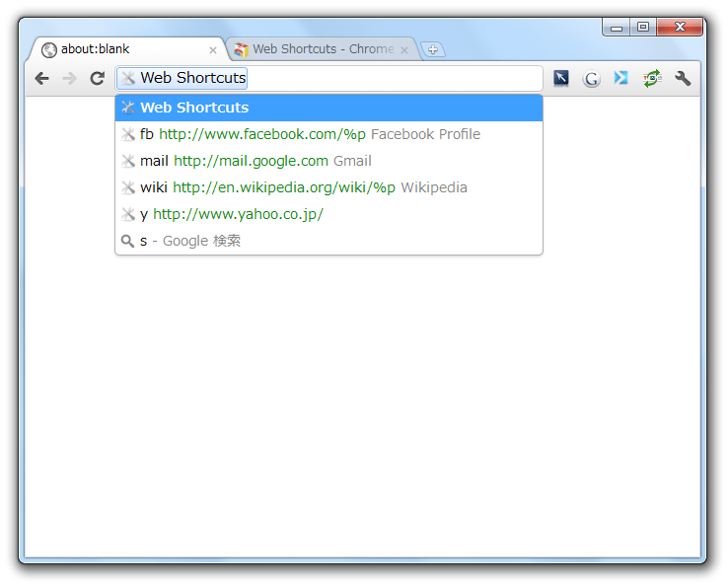
Task: Switch to Web Shortcuts - Chrome tab
Action: point(323,49)
